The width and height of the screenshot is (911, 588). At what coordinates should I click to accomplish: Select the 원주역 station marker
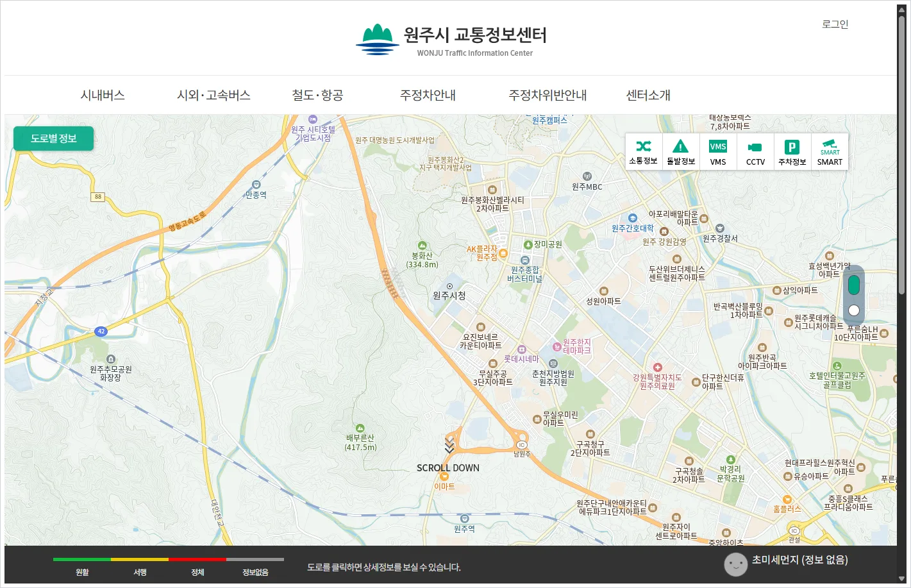click(465, 519)
